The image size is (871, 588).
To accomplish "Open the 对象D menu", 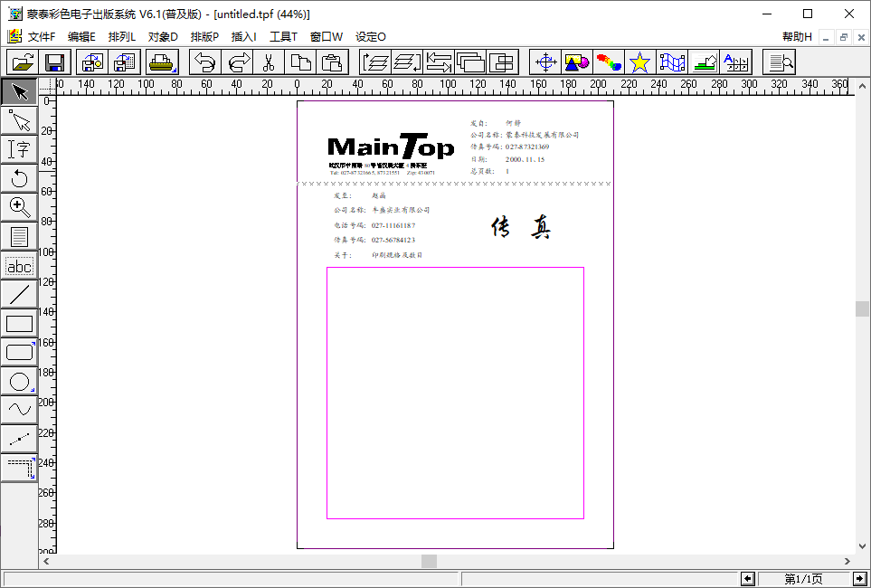I will (x=163, y=37).
